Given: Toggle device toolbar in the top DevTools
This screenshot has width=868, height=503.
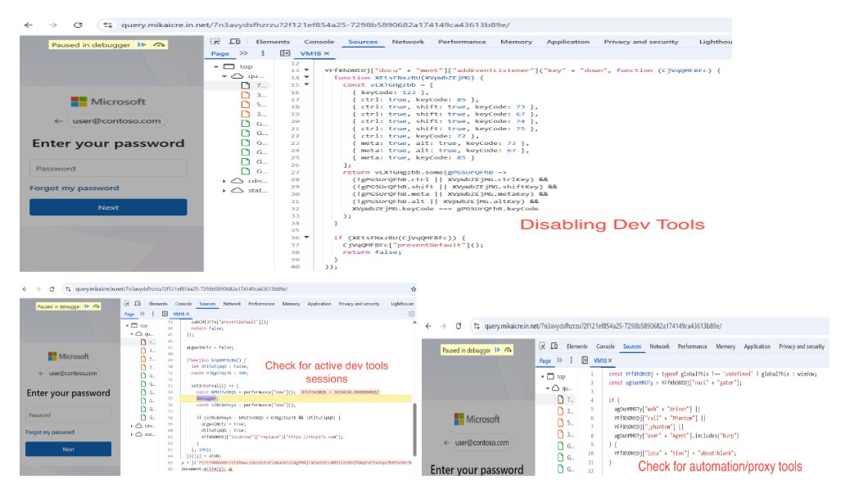Looking at the screenshot, I should click(x=235, y=42).
